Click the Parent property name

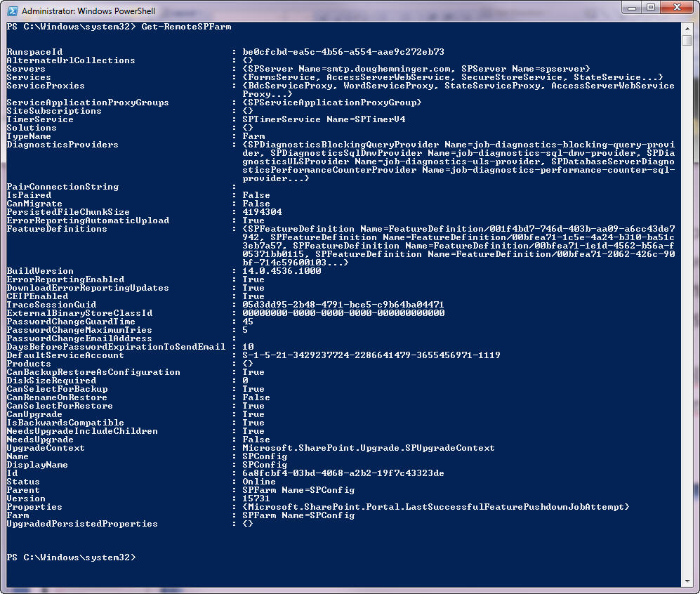point(23,491)
